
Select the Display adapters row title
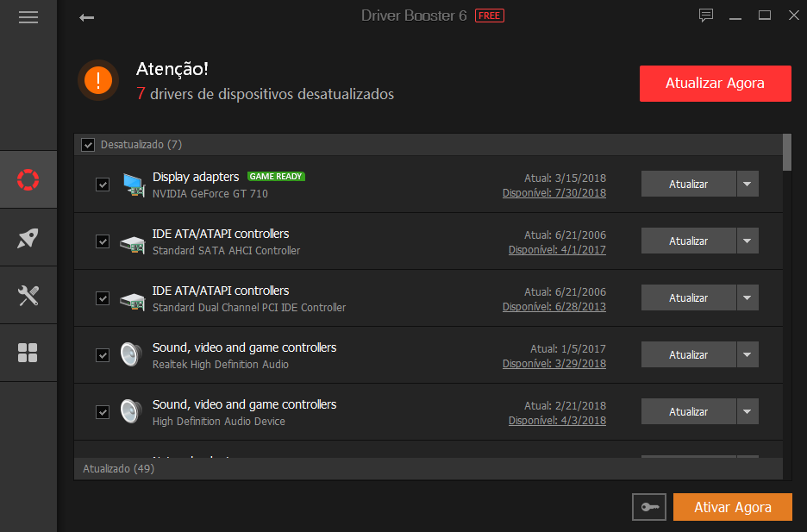196,177
